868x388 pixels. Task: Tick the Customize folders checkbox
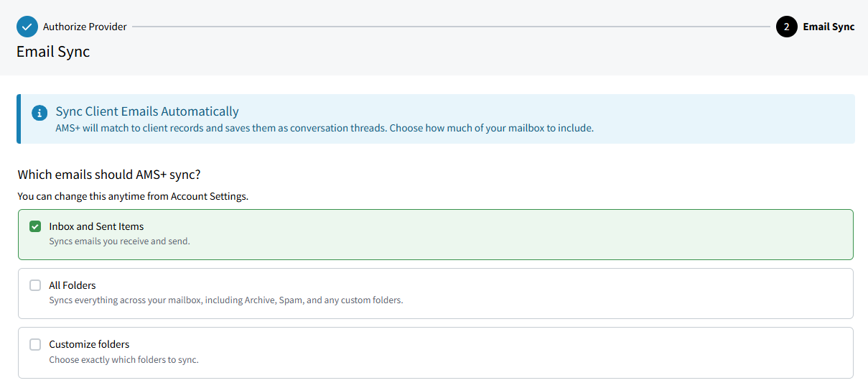[35, 344]
